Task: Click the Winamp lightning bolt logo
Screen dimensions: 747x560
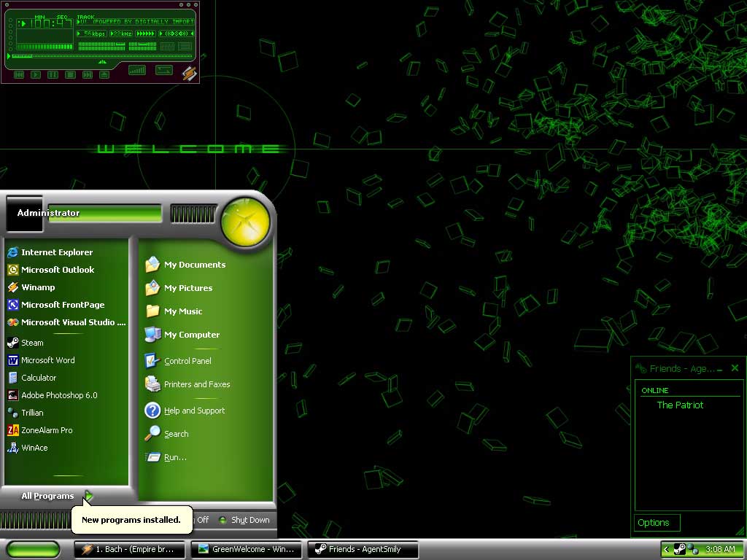Action: coord(189,73)
